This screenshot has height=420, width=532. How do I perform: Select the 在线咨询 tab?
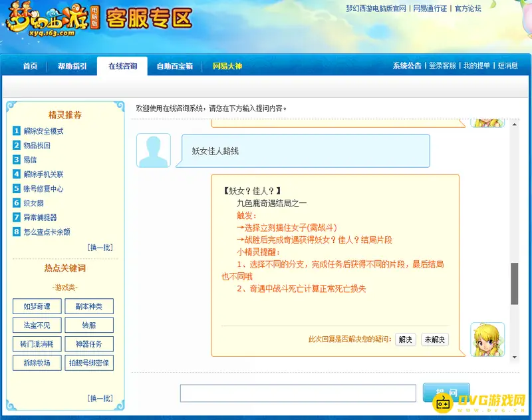click(122, 66)
